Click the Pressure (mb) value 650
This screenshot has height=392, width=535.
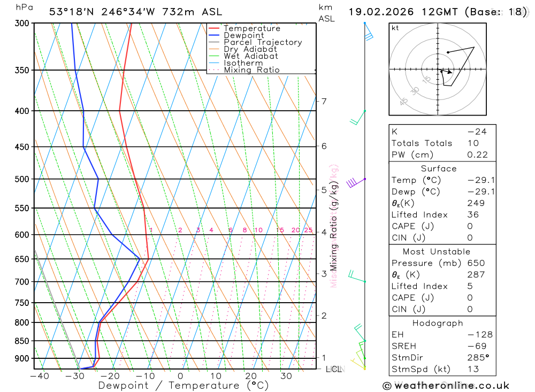coord(476,263)
